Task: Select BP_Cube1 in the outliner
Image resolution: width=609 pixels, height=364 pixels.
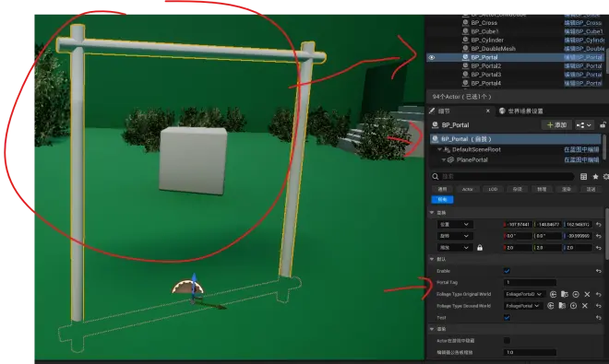Action: (484, 31)
